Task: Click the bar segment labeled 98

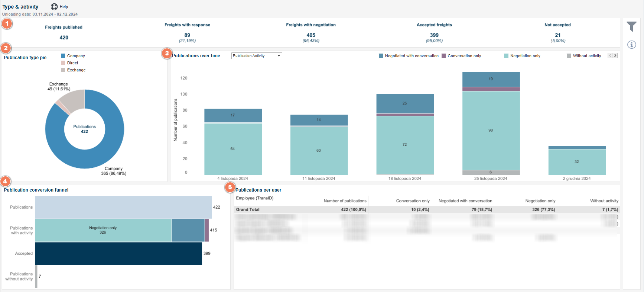Action: click(x=491, y=131)
